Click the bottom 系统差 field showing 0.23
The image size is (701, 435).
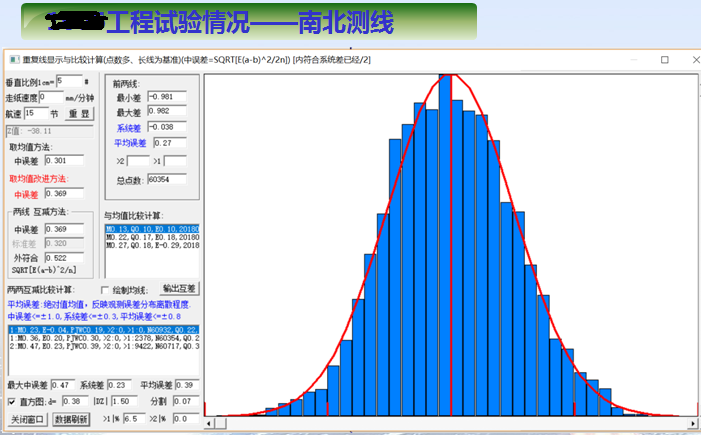tap(119, 385)
